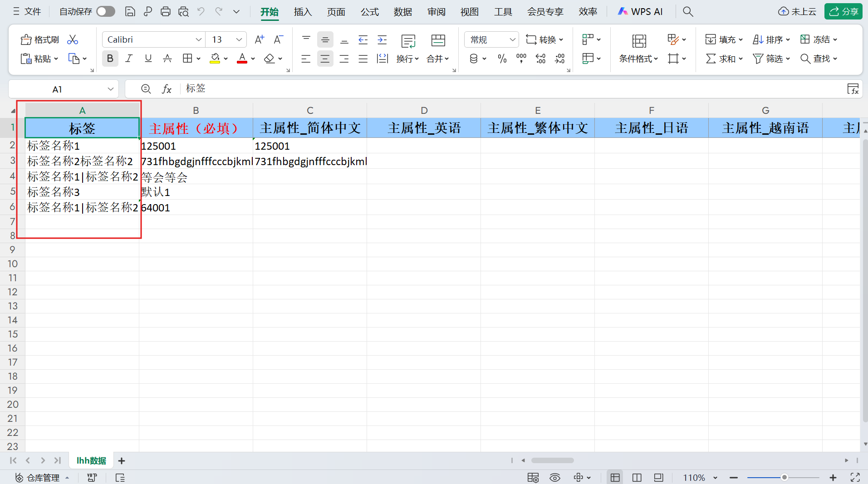Click the scissors cut icon
Image resolution: width=868 pixels, height=484 pixels.
pyautogui.click(x=73, y=40)
